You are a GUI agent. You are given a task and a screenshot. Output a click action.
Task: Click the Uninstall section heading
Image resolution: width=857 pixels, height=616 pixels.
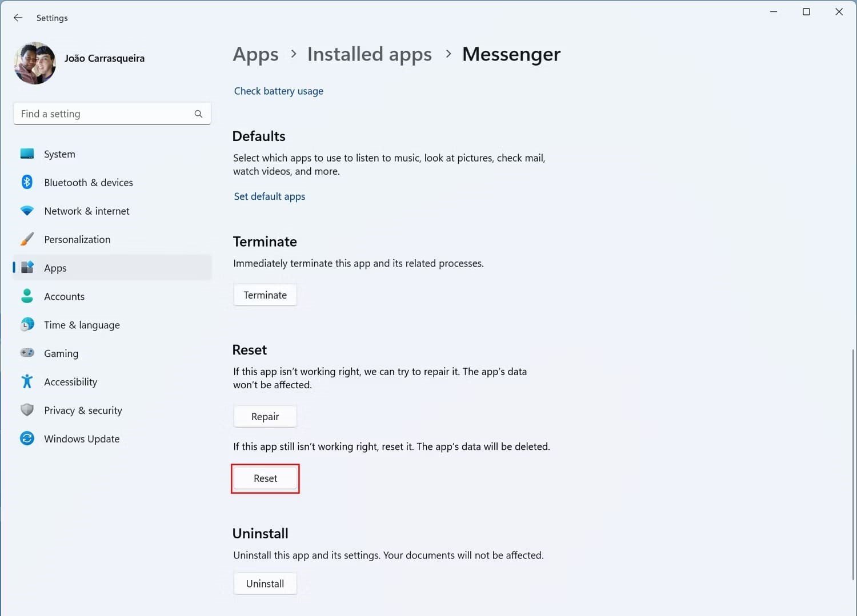point(261,534)
